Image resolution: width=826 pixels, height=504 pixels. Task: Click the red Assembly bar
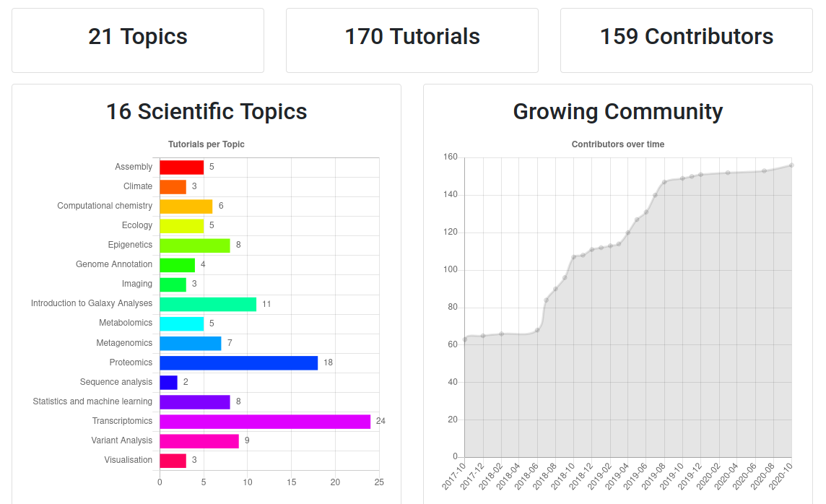click(182, 167)
